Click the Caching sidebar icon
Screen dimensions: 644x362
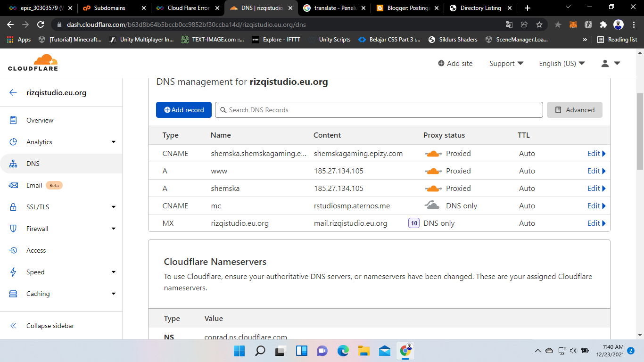click(13, 294)
